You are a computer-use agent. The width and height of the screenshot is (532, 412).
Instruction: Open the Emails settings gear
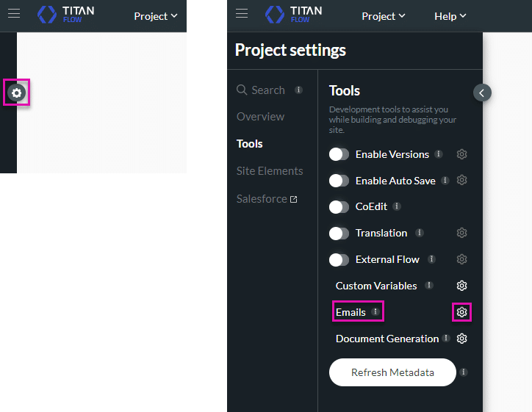pos(461,312)
